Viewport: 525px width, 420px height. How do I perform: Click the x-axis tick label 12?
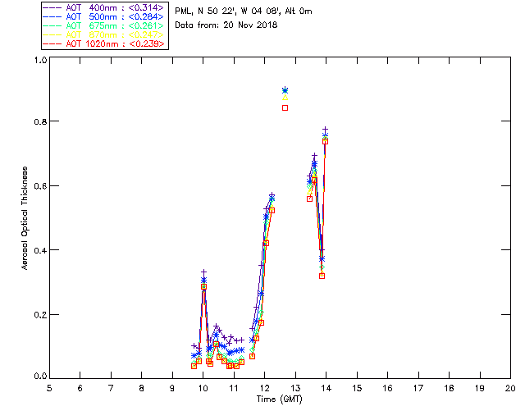[x=264, y=388]
